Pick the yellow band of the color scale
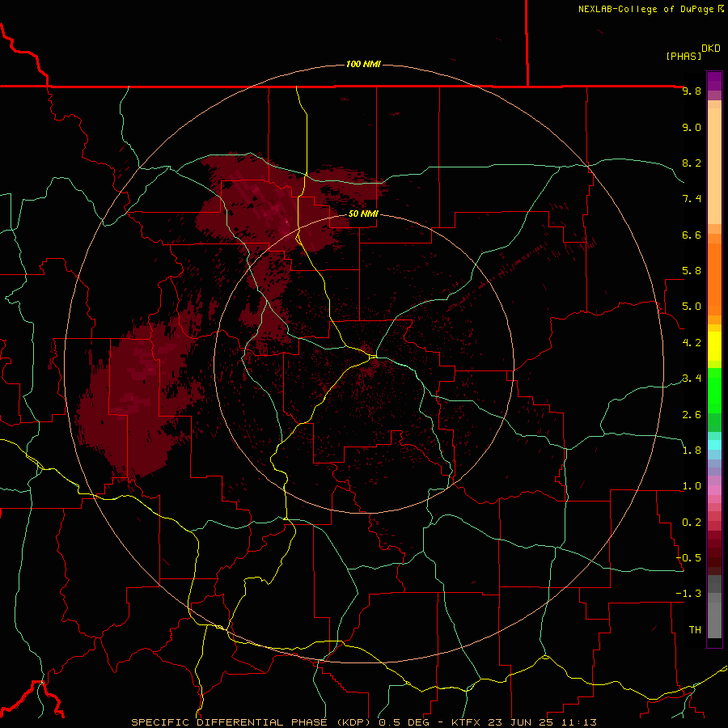The width and height of the screenshot is (728, 728). tap(714, 346)
